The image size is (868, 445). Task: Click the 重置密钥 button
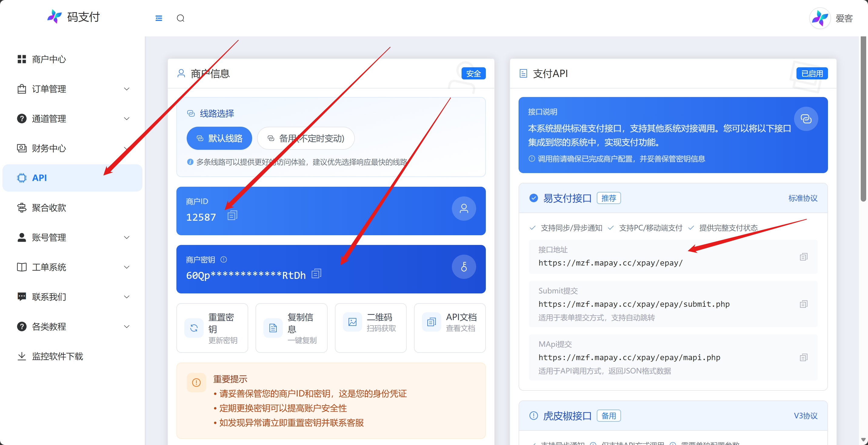click(212, 328)
